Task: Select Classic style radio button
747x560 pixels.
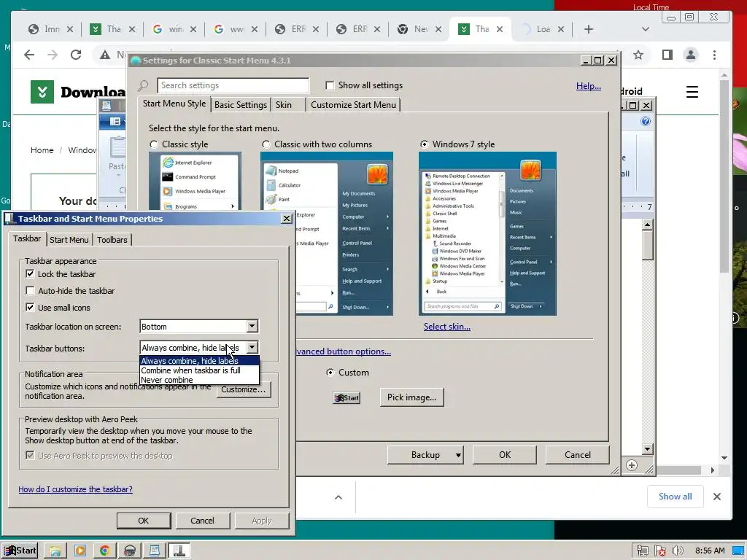Action: [x=153, y=144]
